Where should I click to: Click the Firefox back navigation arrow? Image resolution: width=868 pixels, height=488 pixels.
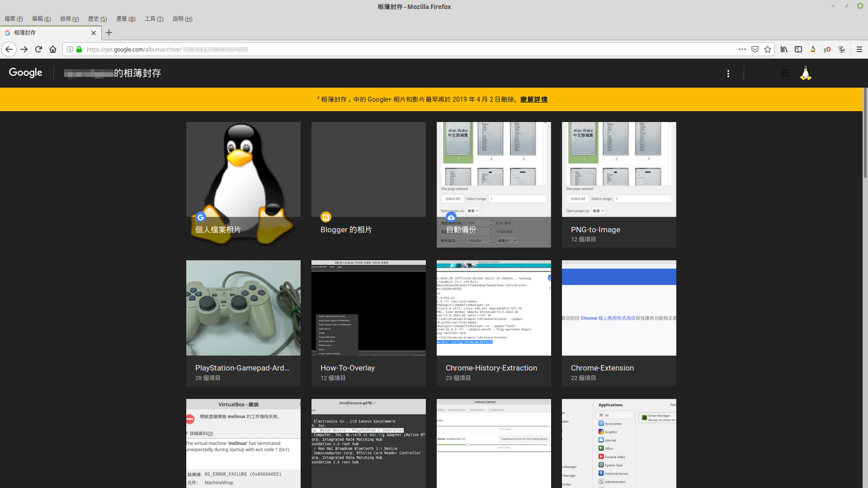tap(9, 49)
